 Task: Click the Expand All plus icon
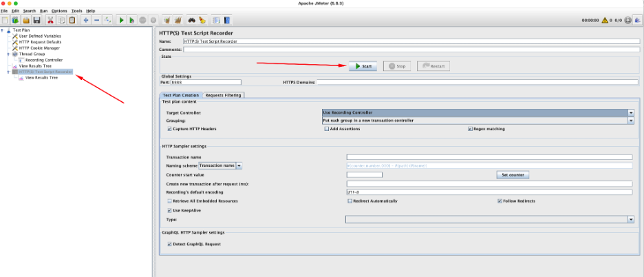point(86,20)
